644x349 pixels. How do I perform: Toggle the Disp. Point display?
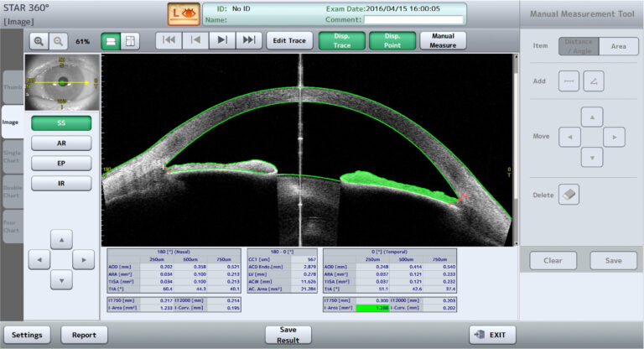click(392, 40)
